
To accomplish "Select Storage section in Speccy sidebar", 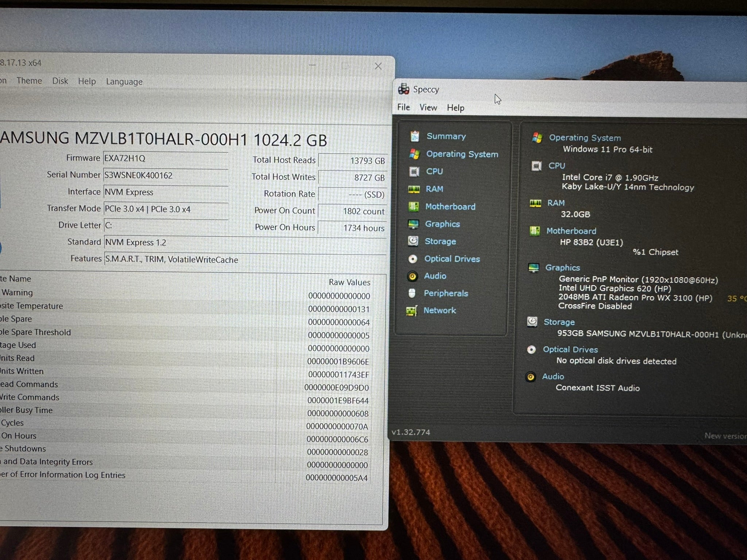I will click(x=440, y=241).
